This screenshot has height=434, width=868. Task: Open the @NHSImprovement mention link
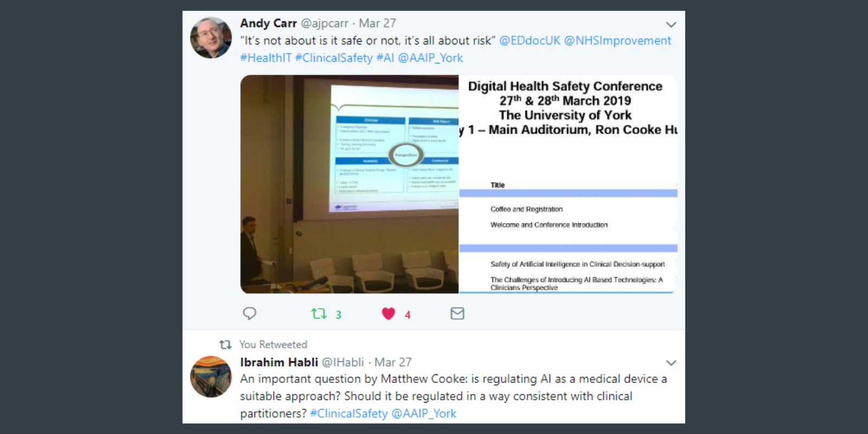[617, 41]
